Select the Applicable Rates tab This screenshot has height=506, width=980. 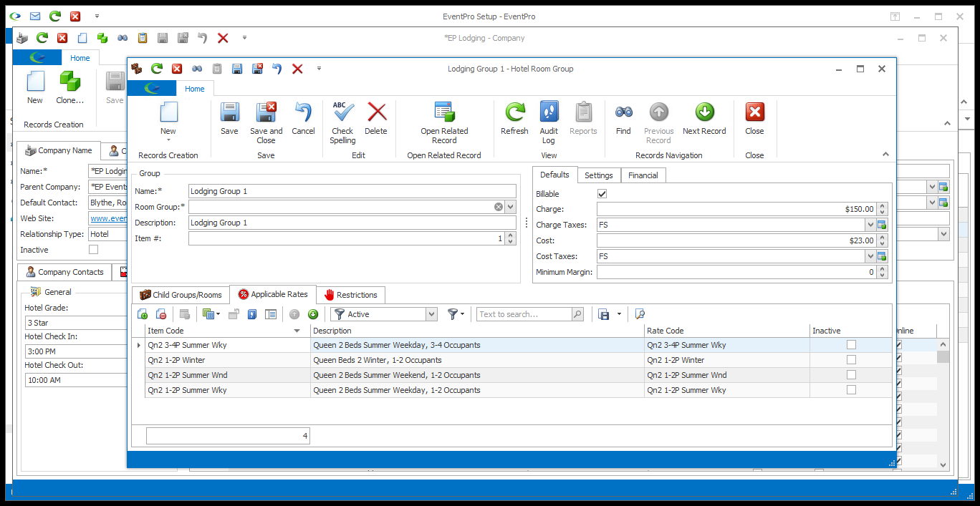[273, 294]
